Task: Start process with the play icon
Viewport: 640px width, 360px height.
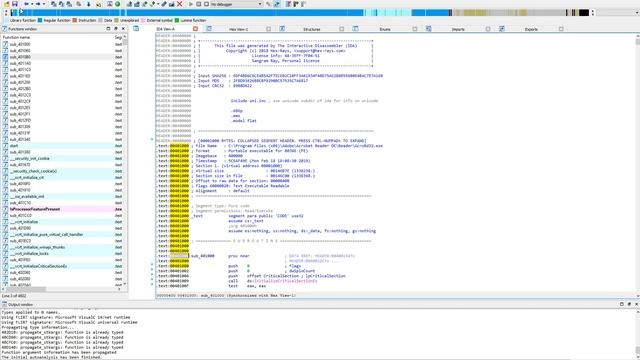Action: click(x=191, y=4)
